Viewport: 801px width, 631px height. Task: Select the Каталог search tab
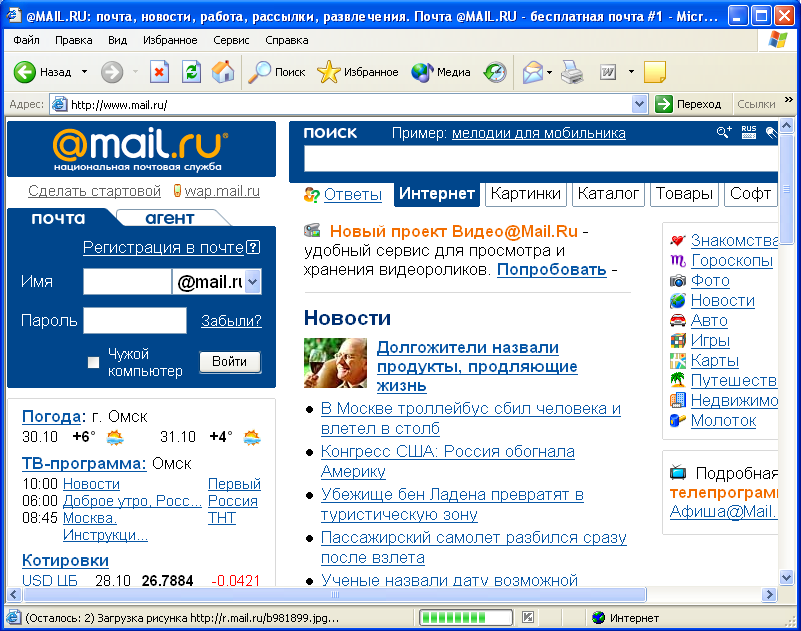(608, 194)
